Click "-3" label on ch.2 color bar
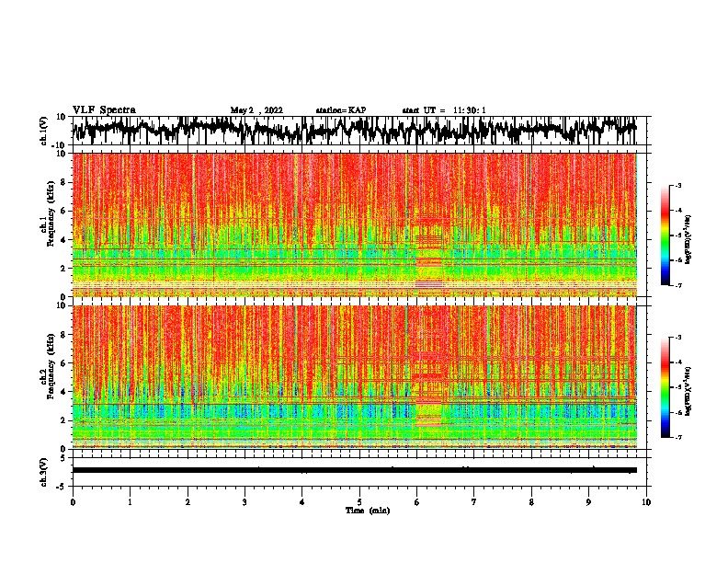 [x=678, y=338]
